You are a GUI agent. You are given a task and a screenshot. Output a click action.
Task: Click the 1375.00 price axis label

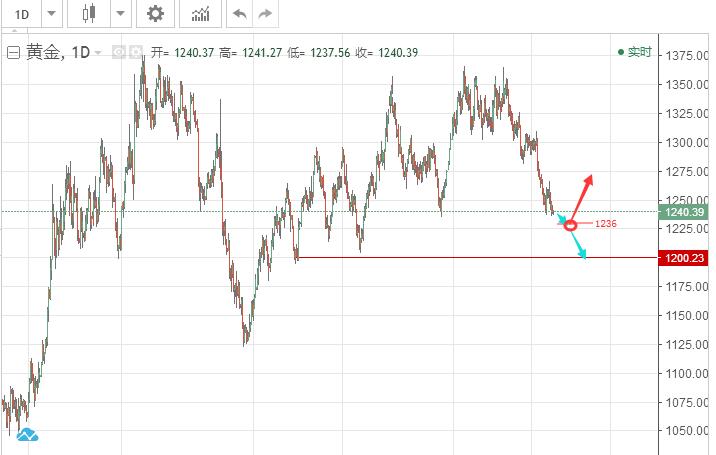[687, 56]
